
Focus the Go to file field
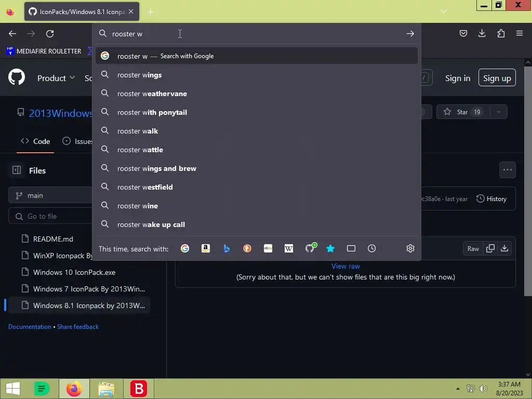[51, 216]
